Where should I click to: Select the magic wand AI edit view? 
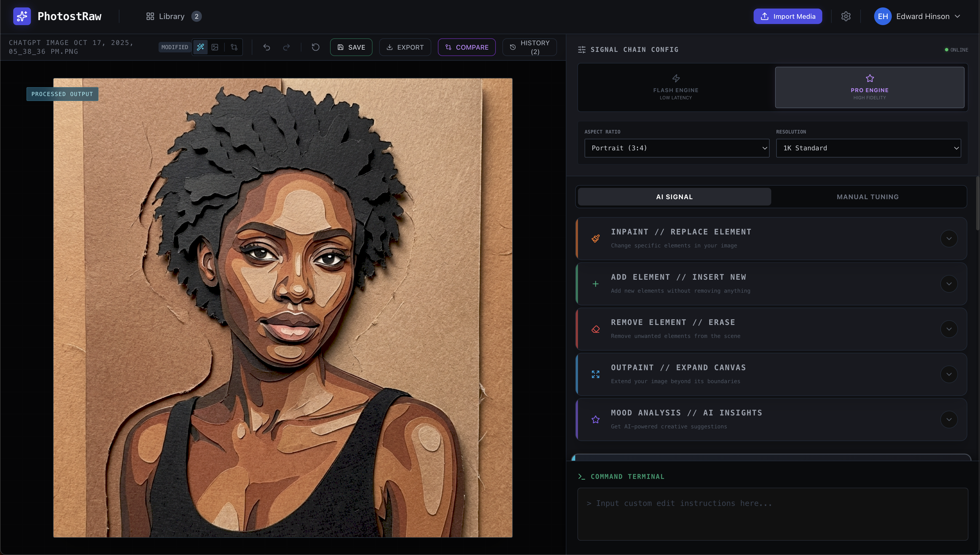coord(200,47)
